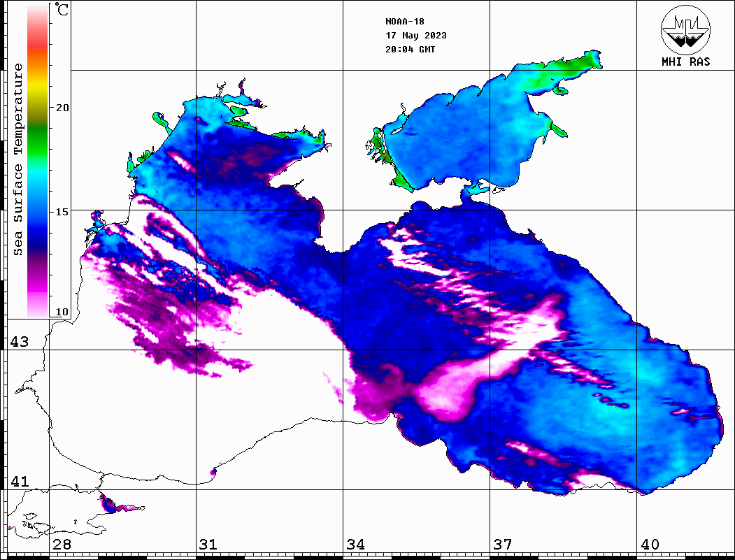Click the '°C' unit label on legend
The width and height of the screenshot is (735, 560).
(x=62, y=10)
